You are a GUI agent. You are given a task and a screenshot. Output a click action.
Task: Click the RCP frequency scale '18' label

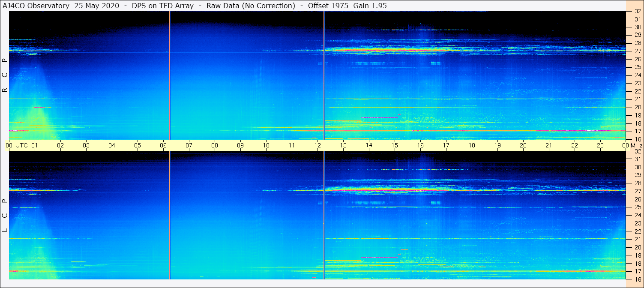point(637,123)
